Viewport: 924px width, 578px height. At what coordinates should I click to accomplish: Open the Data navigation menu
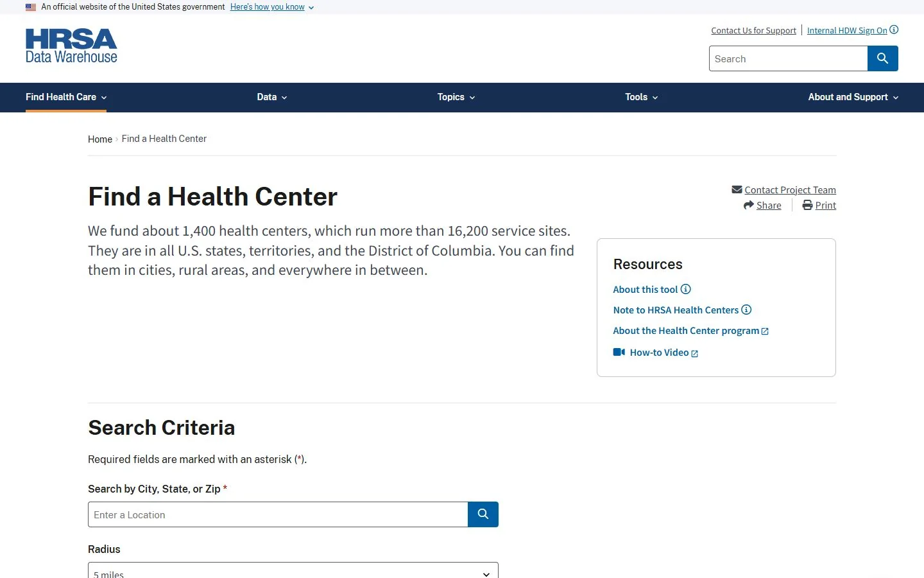272,97
